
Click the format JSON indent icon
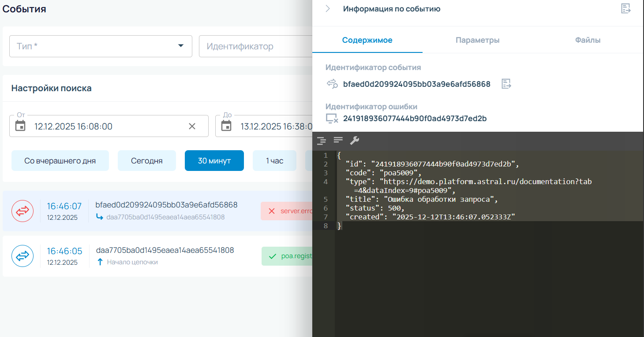[x=322, y=141]
